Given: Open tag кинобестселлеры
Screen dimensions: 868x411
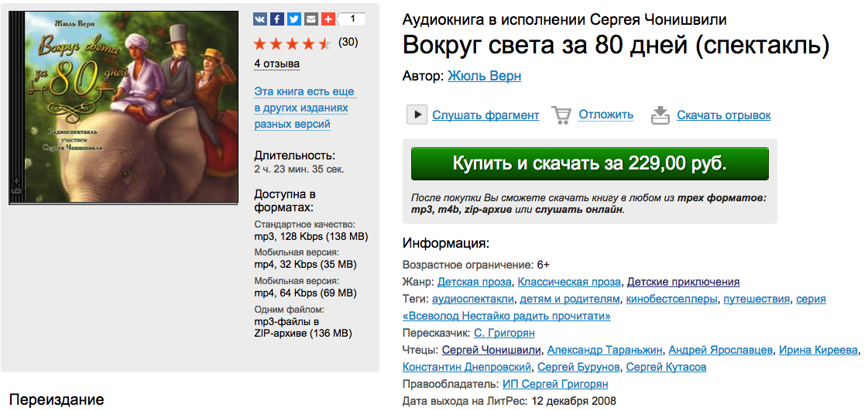Looking at the screenshot, I should [x=672, y=300].
